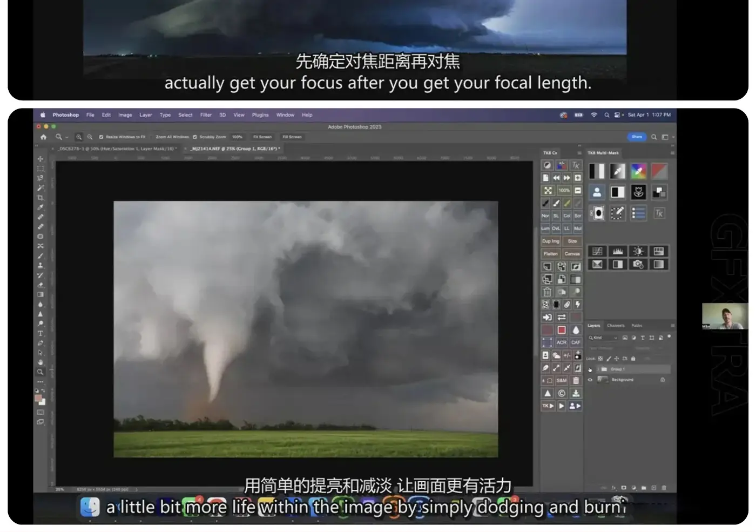Viewport: 756px width, 532px height.
Task: Click the zoom out magnifier icon
Action: coord(90,137)
